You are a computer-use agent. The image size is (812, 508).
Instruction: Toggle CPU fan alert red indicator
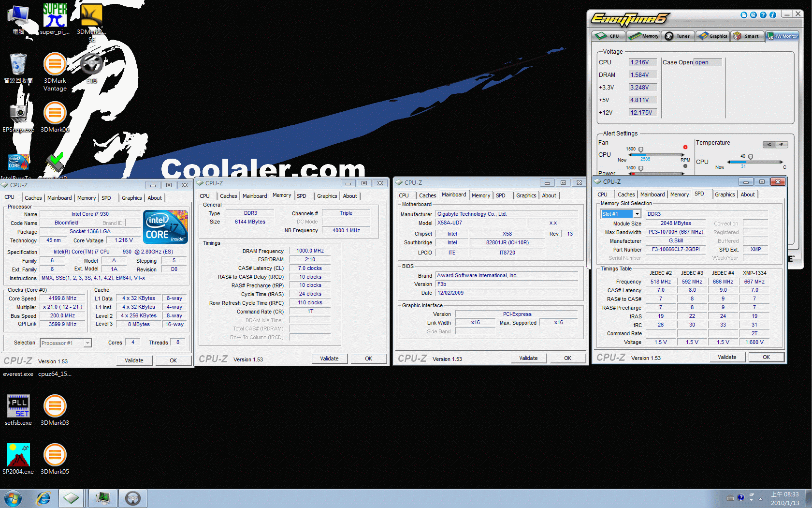[x=685, y=147]
